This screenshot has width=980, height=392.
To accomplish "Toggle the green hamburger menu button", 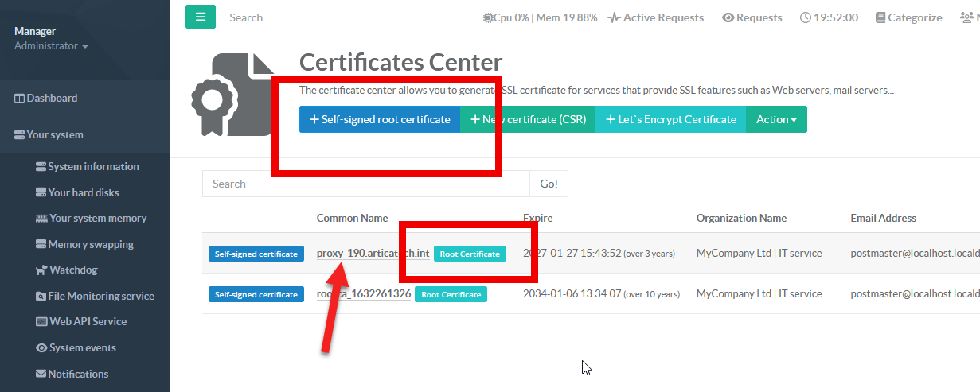I will (x=201, y=17).
